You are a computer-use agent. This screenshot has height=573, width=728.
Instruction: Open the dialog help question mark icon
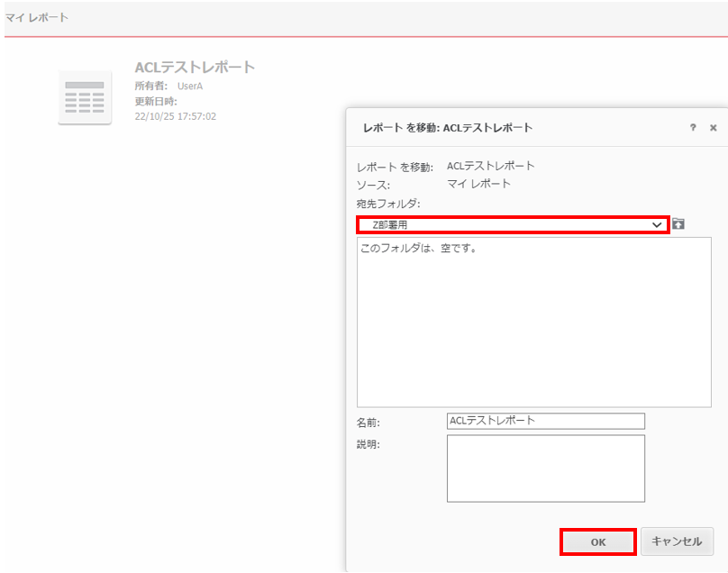(693, 127)
